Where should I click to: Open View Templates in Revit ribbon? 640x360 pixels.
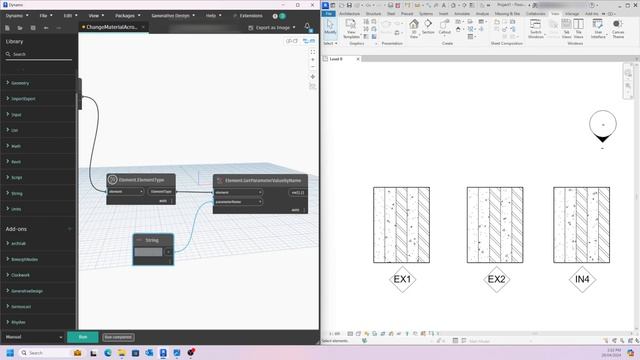[351, 29]
